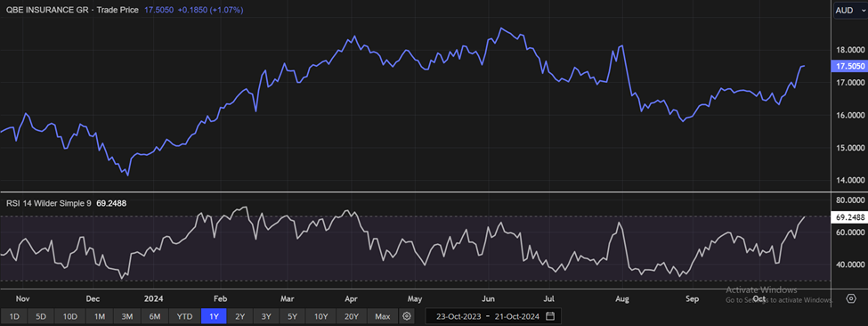Select the 1D time range

pos(14,316)
